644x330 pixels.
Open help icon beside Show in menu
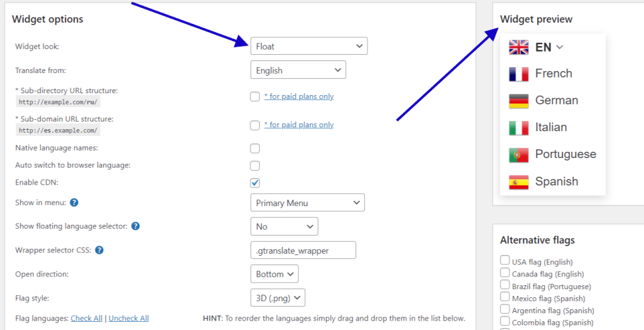pyautogui.click(x=74, y=202)
